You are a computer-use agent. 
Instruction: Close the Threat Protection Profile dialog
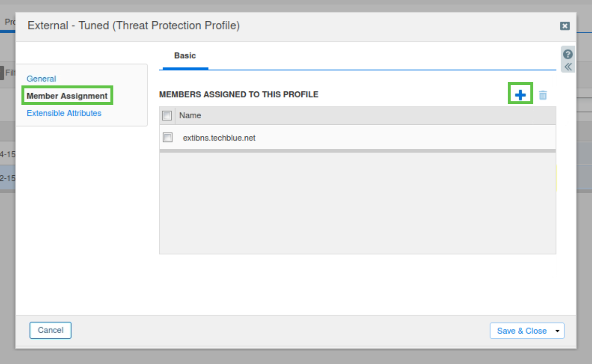coord(565,26)
